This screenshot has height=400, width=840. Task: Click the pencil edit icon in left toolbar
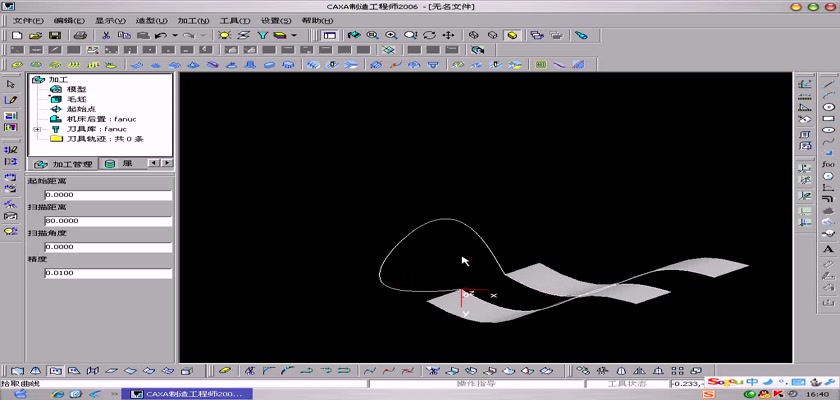(x=11, y=100)
